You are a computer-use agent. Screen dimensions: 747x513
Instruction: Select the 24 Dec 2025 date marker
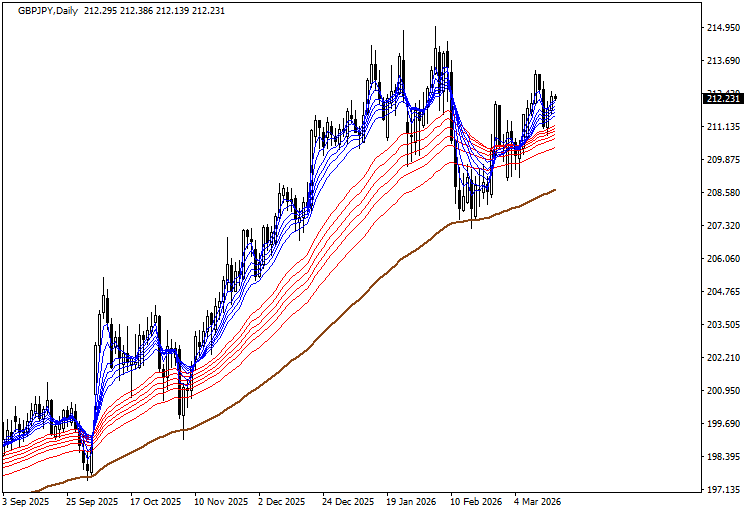click(x=349, y=502)
